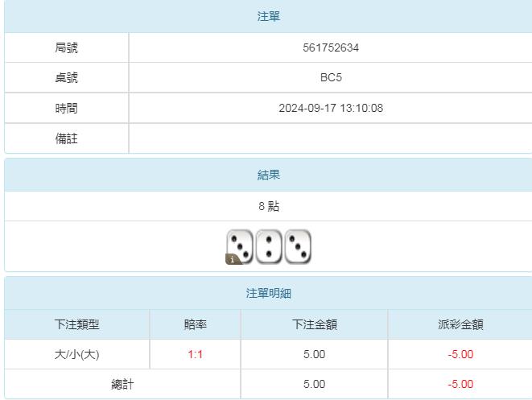Click the 注單明細 section header

pos(269,294)
